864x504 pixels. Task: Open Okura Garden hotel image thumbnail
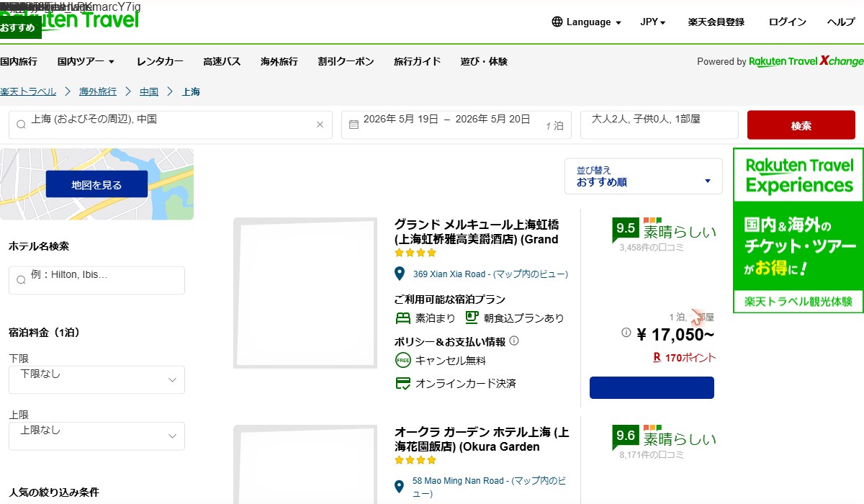pyautogui.click(x=305, y=464)
